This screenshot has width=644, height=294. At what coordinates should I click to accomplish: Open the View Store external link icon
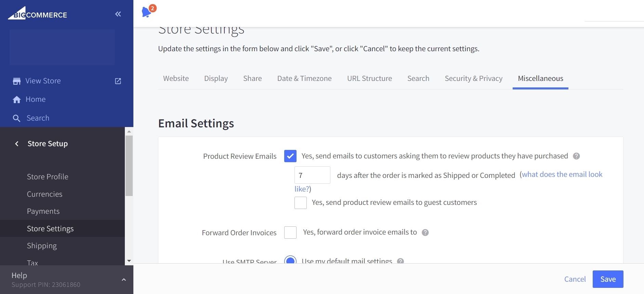tap(118, 81)
